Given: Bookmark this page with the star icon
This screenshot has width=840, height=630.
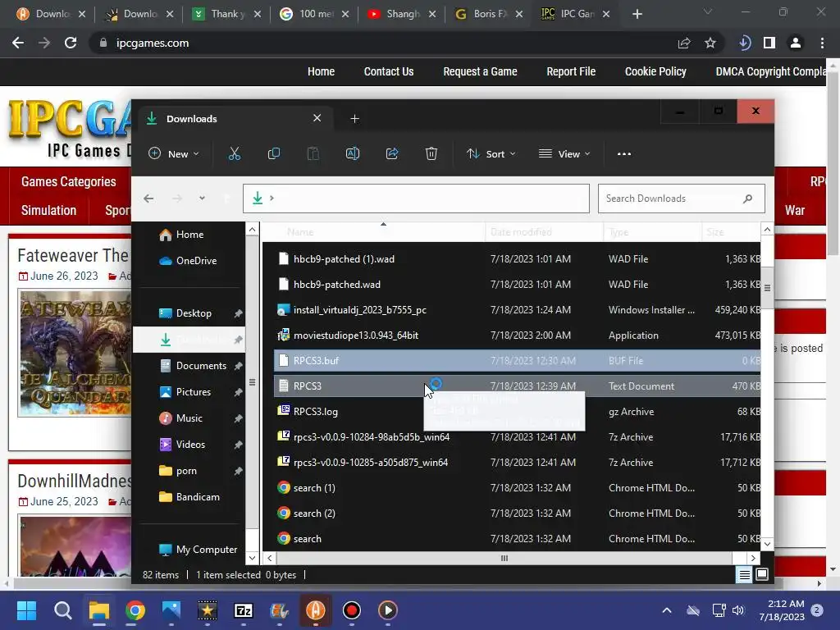Looking at the screenshot, I should pyautogui.click(x=710, y=43).
